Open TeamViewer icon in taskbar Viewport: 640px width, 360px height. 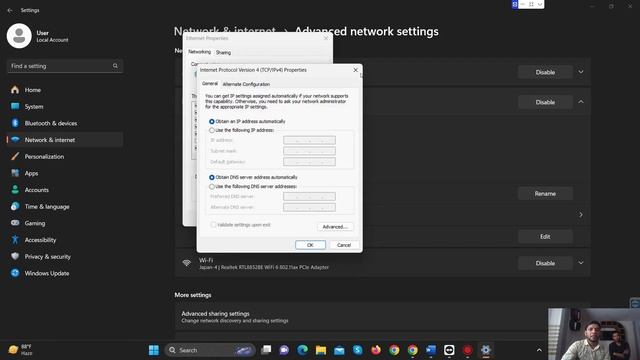coord(449,350)
